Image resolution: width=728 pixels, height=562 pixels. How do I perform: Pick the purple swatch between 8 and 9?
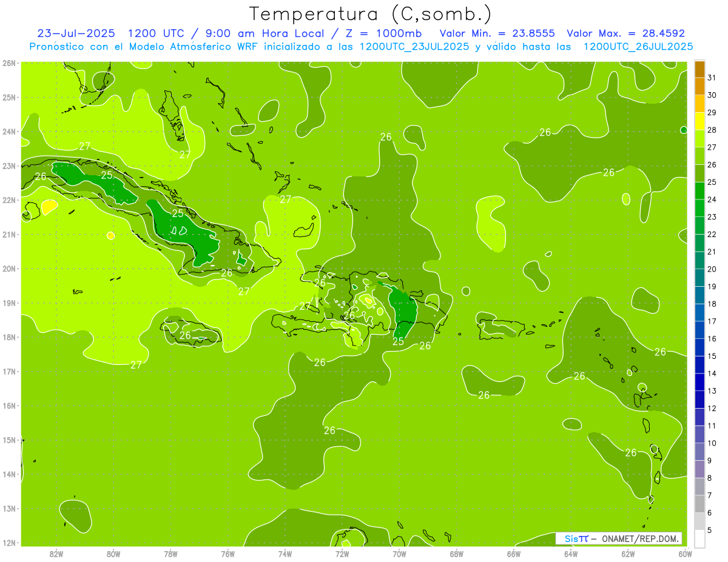pos(699,469)
